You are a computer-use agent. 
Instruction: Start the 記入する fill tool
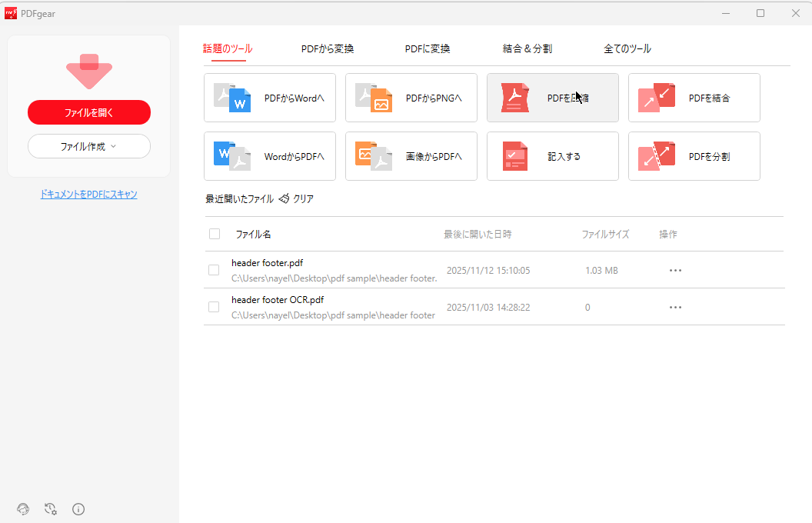point(552,156)
